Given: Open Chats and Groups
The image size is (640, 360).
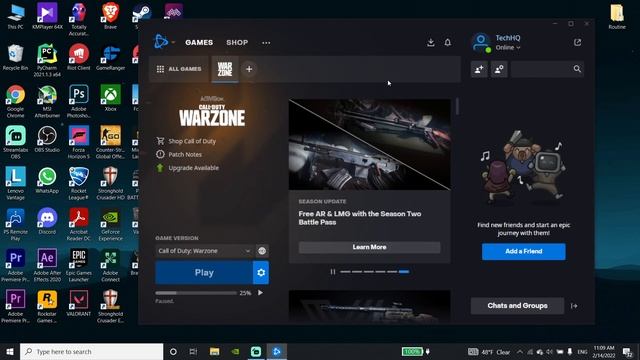Looking at the screenshot, I should click(x=517, y=306).
